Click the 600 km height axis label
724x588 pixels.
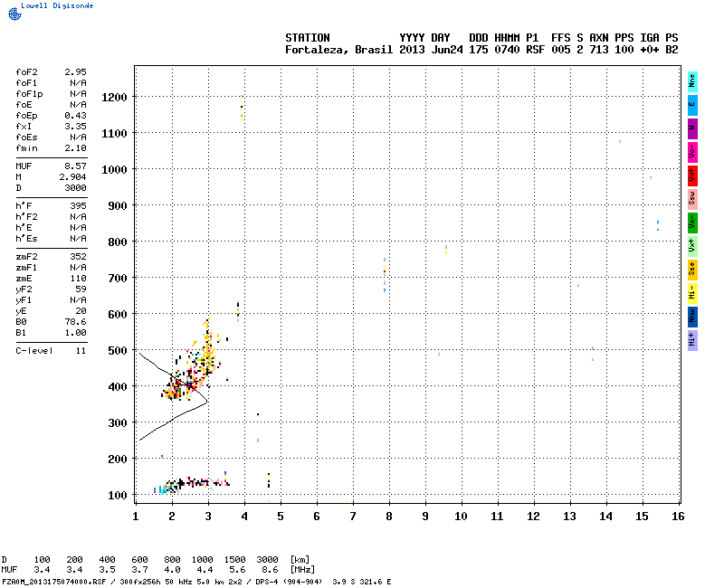click(x=118, y=314)
